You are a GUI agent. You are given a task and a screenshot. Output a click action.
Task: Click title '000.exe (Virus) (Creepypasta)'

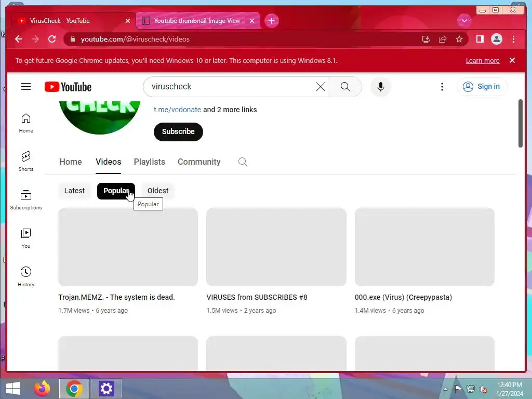403,297
